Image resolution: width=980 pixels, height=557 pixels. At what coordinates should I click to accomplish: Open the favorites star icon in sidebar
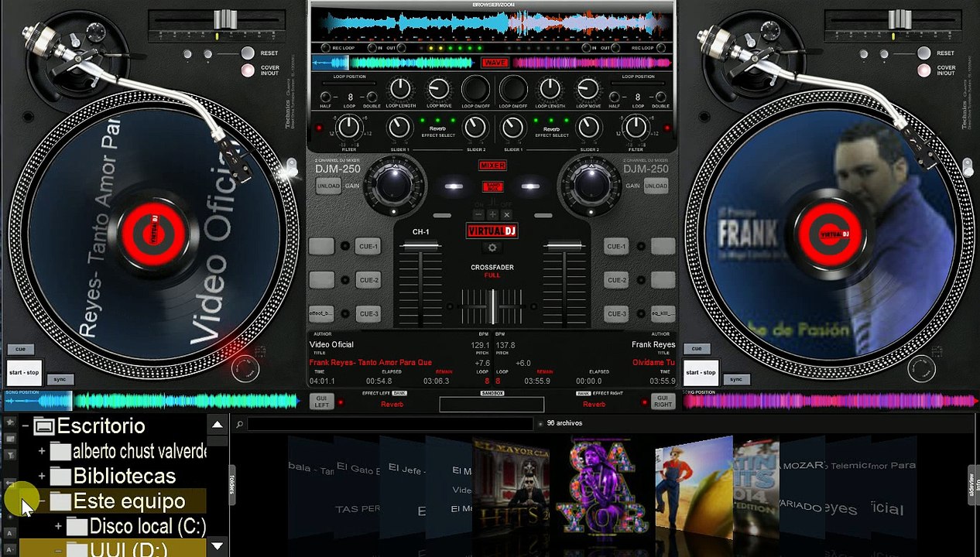point(10,422)
